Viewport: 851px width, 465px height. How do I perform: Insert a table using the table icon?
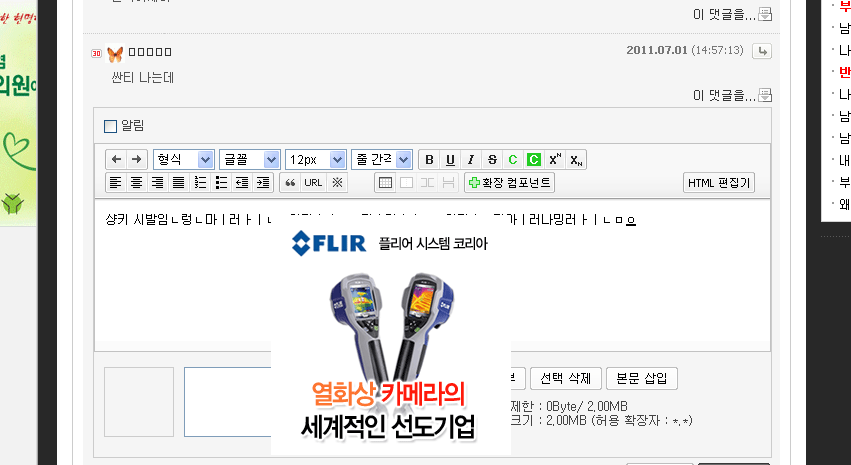click(385, 183)
